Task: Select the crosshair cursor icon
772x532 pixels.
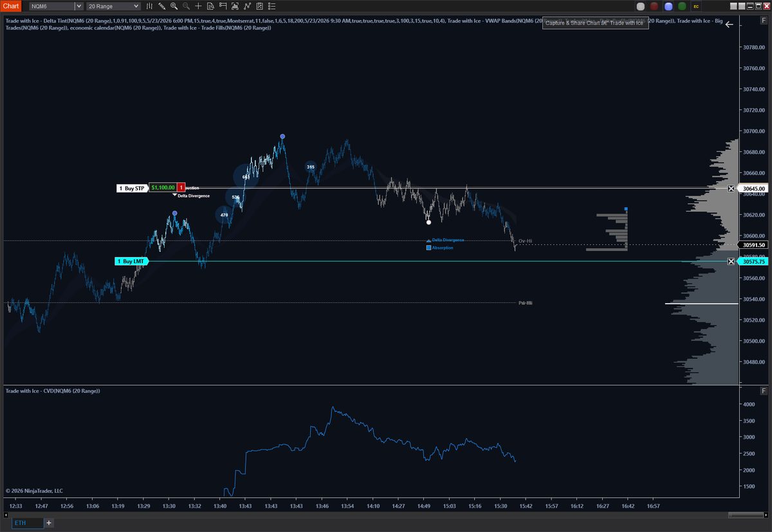Action: click(199, 6)
